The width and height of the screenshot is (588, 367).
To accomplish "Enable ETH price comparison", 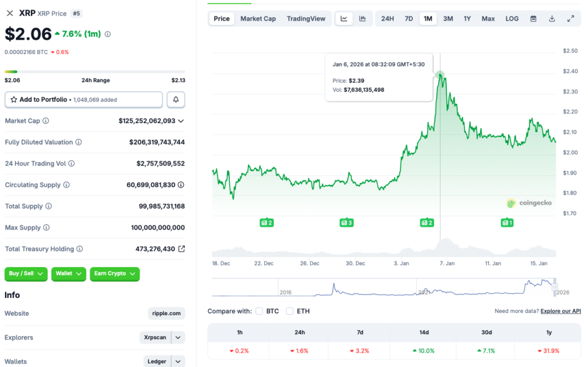I will (289, 310).
